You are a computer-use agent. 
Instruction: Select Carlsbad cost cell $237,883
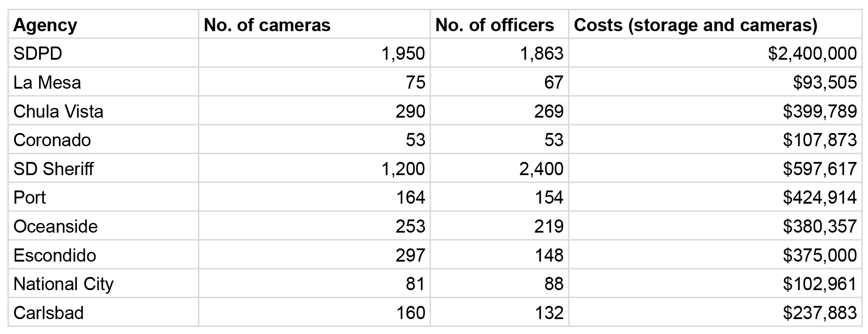tap(715, 312)
